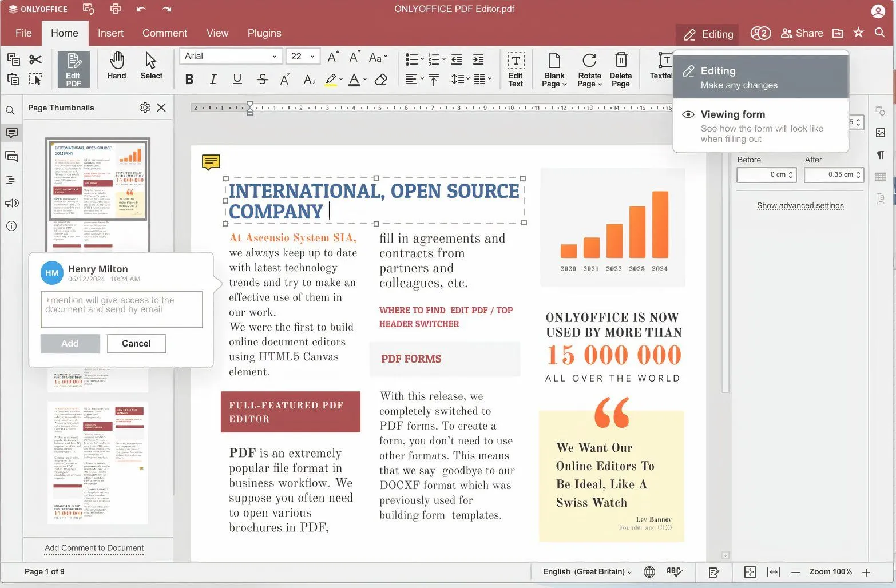Switch to the Insert tab
Screen dimensions: 896x588
tap(110, 33)
